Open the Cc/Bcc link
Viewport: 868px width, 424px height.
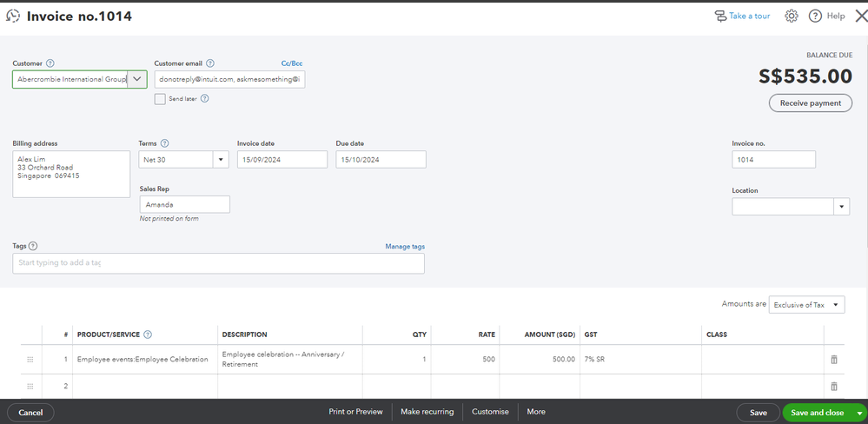click(x=292, y=63)
